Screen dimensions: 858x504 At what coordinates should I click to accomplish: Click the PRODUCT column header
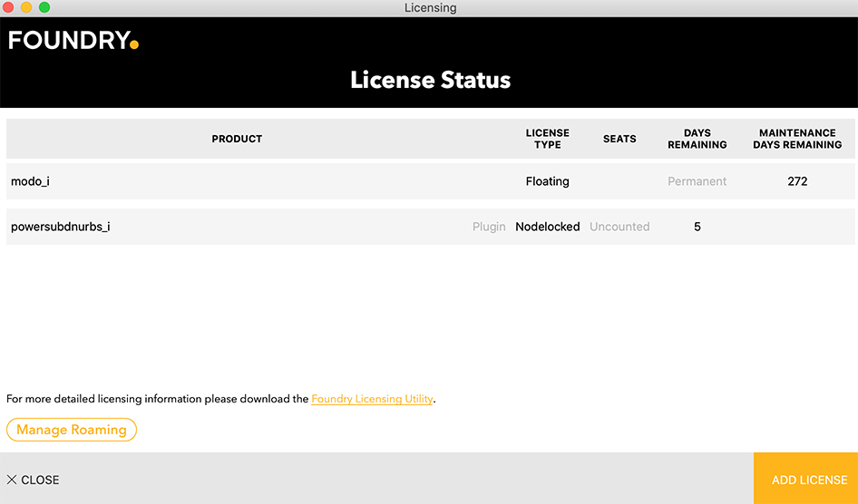pos(237,139)
